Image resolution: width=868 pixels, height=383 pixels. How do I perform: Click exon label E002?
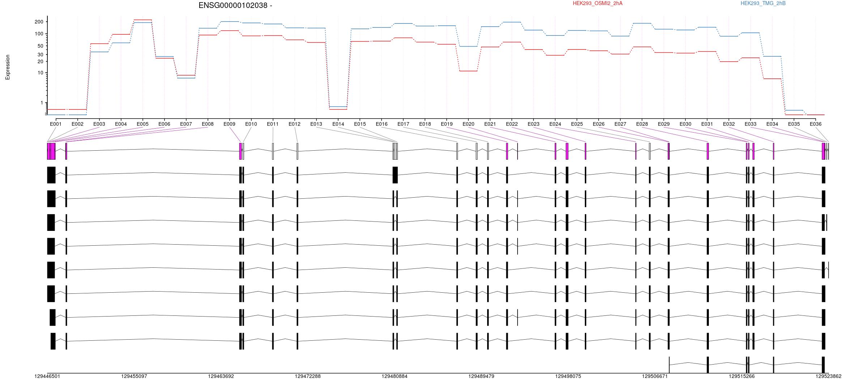pyautogui.click(x=77, y=124)
